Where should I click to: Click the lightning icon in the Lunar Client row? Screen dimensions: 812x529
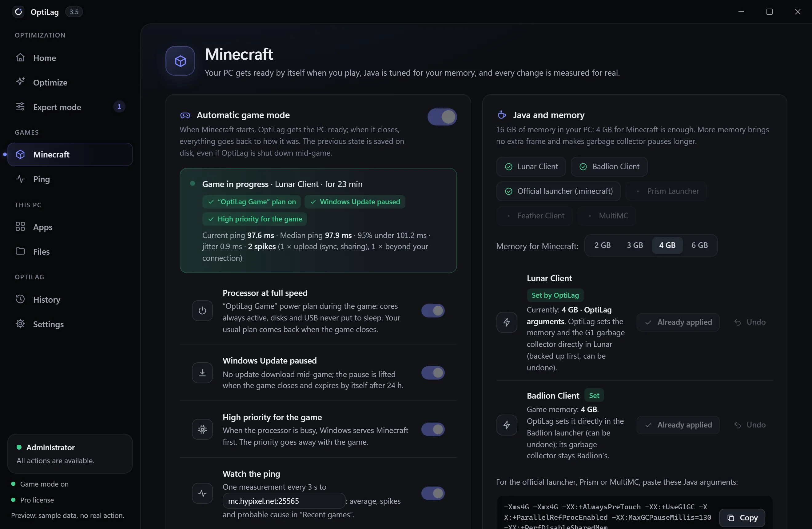507,322
